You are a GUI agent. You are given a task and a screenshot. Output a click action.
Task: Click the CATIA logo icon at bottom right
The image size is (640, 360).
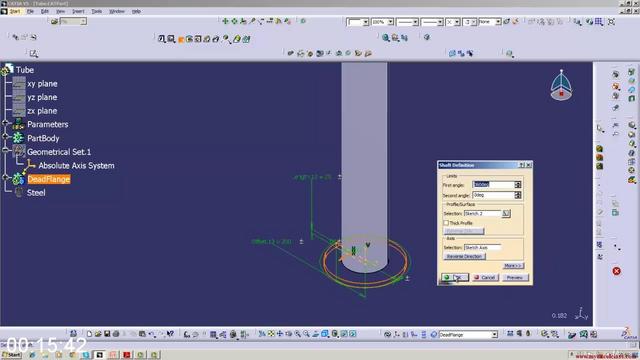pos(629,333)
